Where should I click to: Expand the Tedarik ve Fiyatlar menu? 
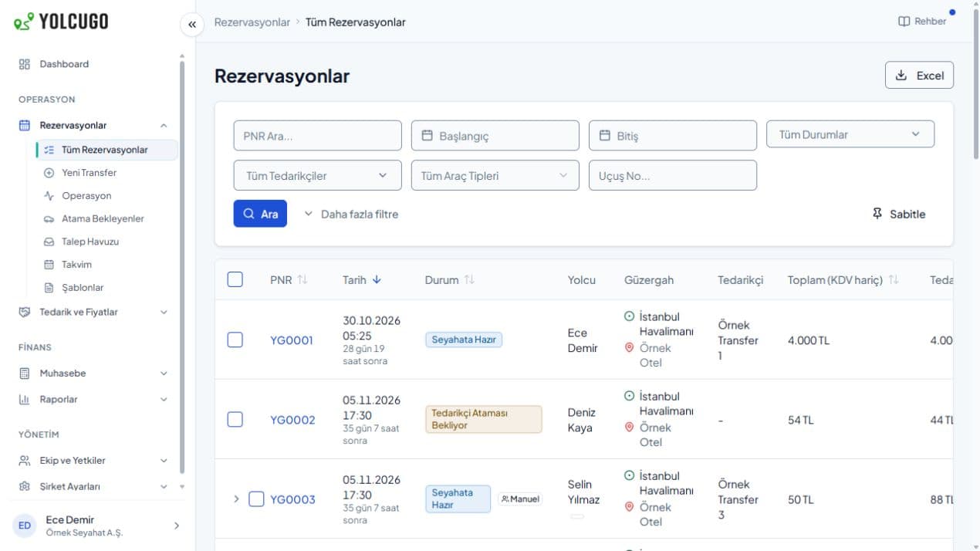point(93,313)
